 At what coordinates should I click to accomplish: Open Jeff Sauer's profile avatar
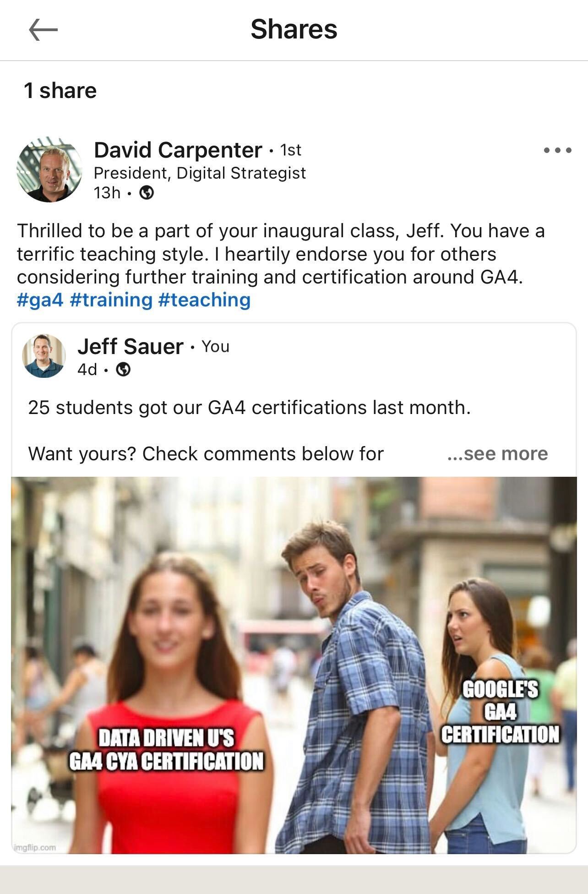pyautogui.click(x=44, y=356)
